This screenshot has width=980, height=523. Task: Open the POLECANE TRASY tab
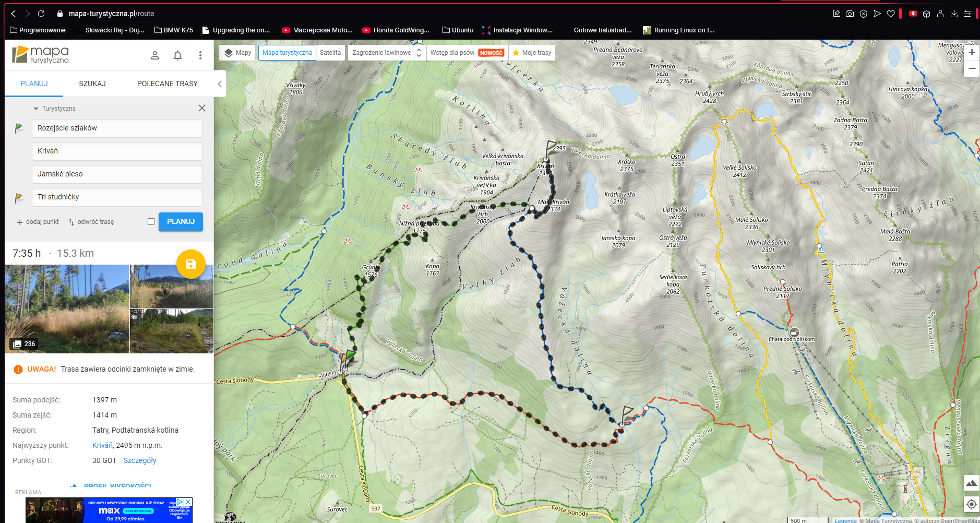pyautogui.click(x=167, y=84)
